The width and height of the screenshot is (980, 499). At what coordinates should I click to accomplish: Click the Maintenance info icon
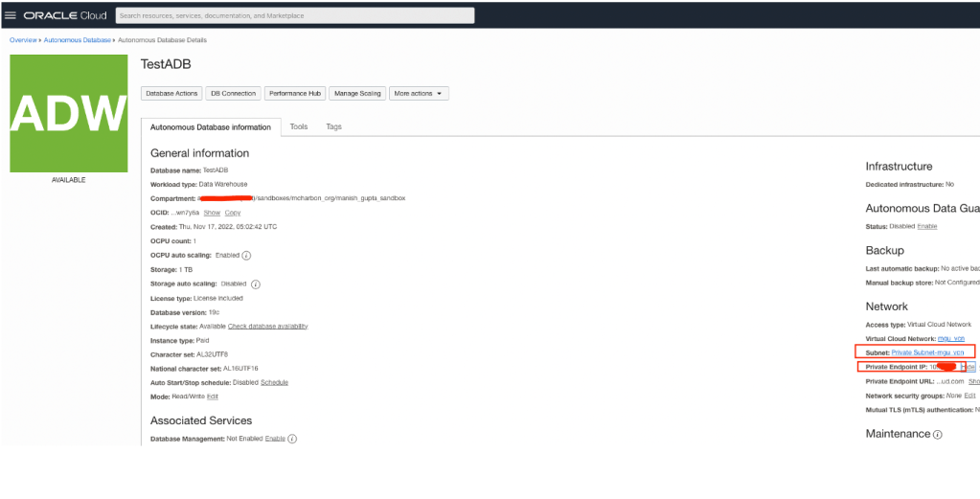click(938, 434)
